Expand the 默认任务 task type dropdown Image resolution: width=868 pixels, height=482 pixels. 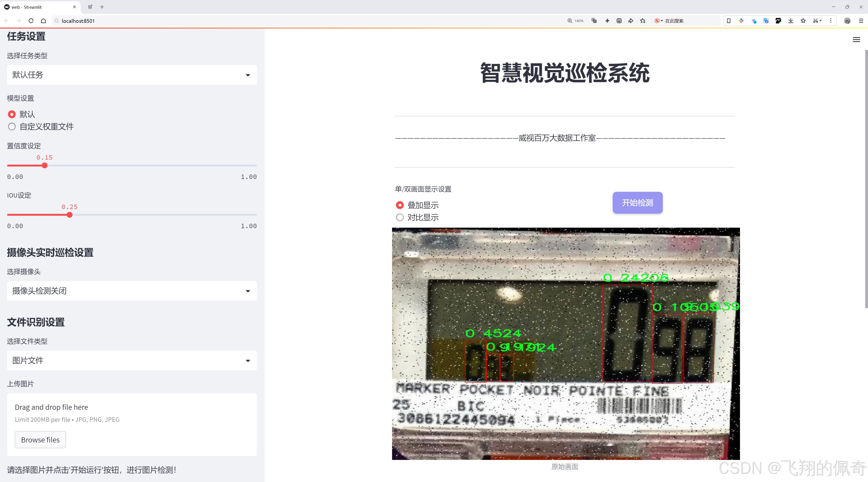click(132, 75)
